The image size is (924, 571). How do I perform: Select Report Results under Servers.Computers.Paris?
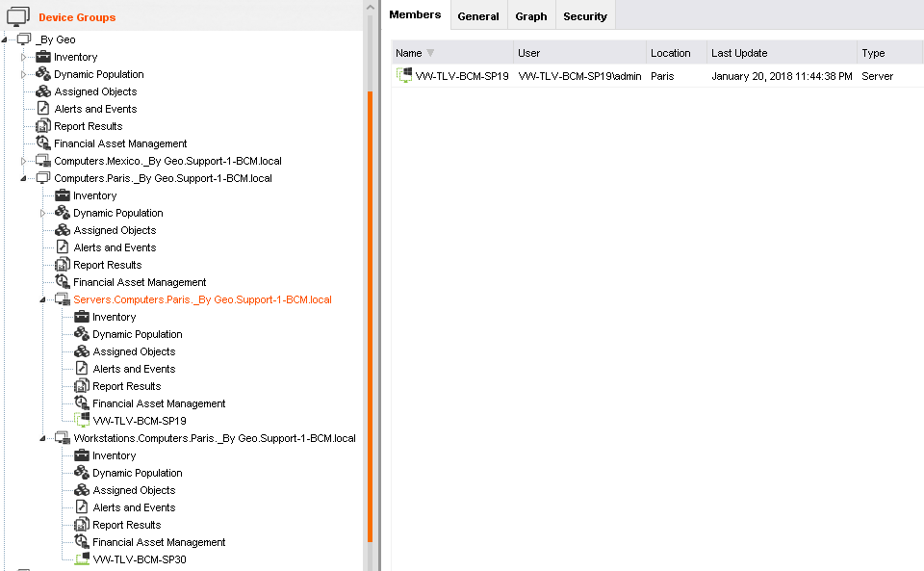[x=127, y=386]
